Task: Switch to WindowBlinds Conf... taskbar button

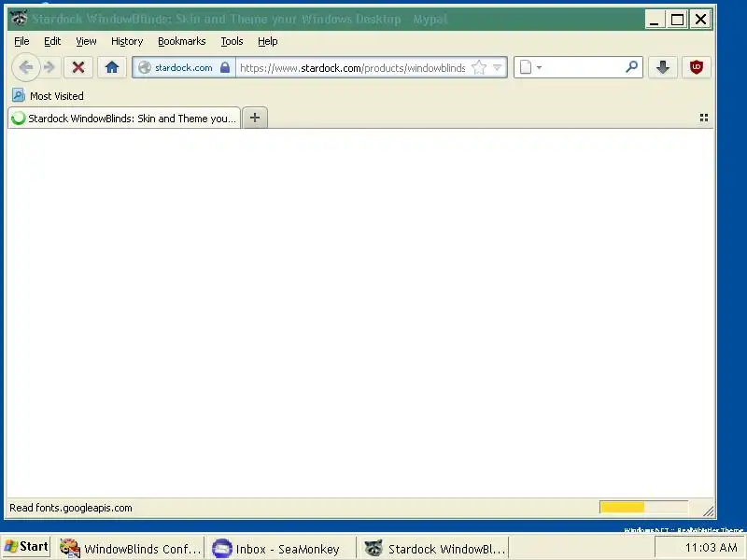Action: pos(131,549)
